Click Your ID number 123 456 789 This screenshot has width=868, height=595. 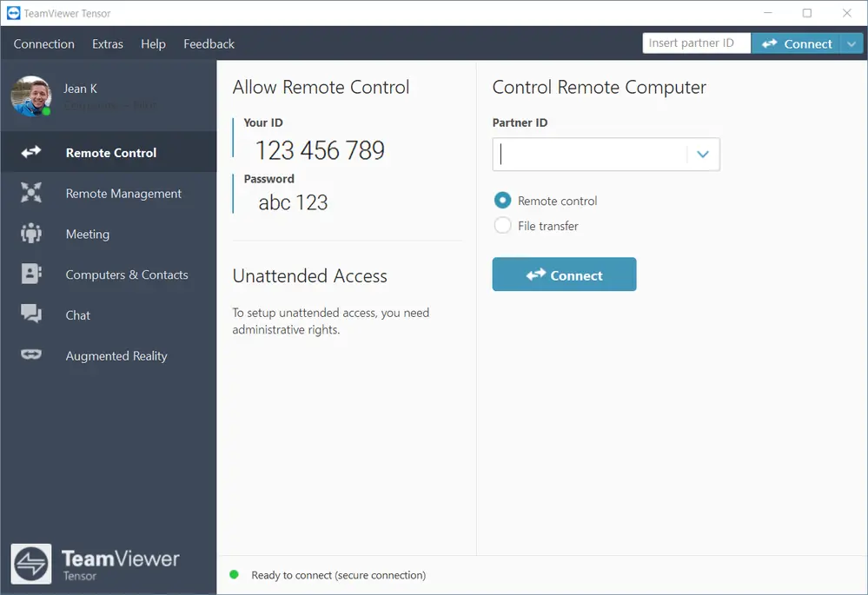(x=320, y=150)
